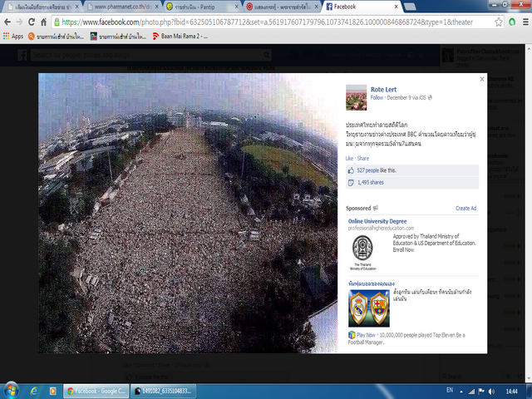Open professionalhighereducation.com link
The height and width of the screenshot is (399, 532).
click(x=381, y=228)
